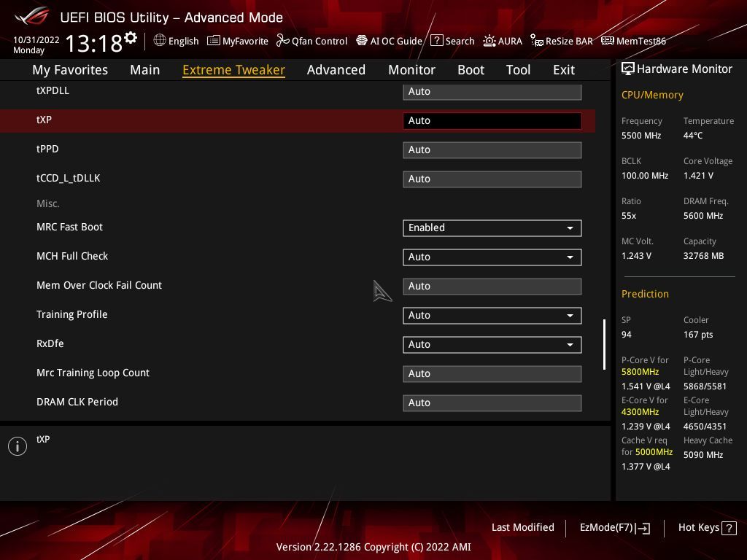Open AURA lighting icon

tap(489, 41)
